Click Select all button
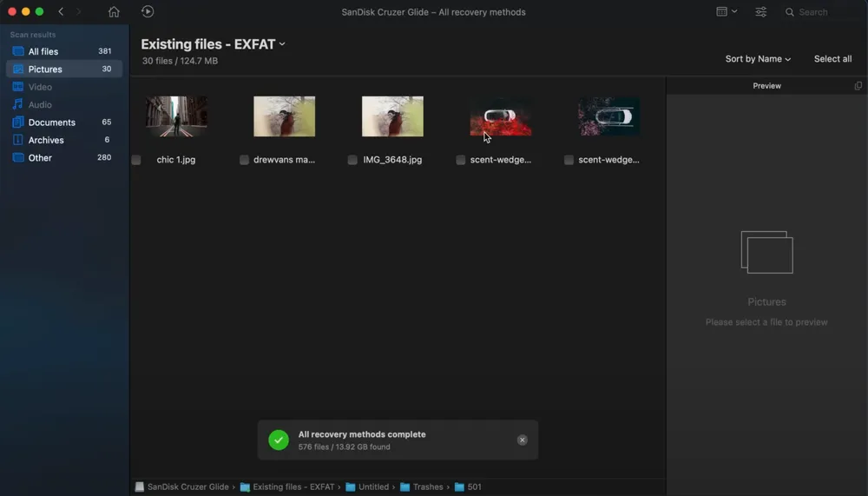The height and width of the screenshot is (496, 868). click(832, 59)
